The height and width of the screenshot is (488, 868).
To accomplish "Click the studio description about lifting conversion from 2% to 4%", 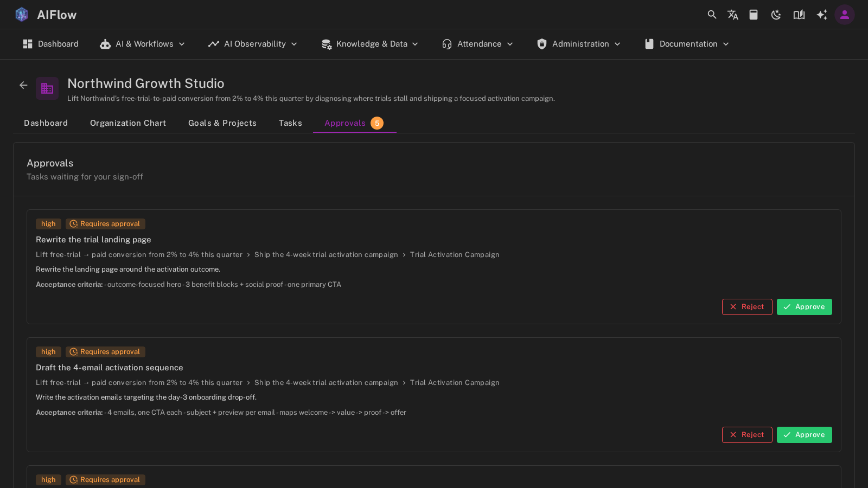I will tap(311, 99).
